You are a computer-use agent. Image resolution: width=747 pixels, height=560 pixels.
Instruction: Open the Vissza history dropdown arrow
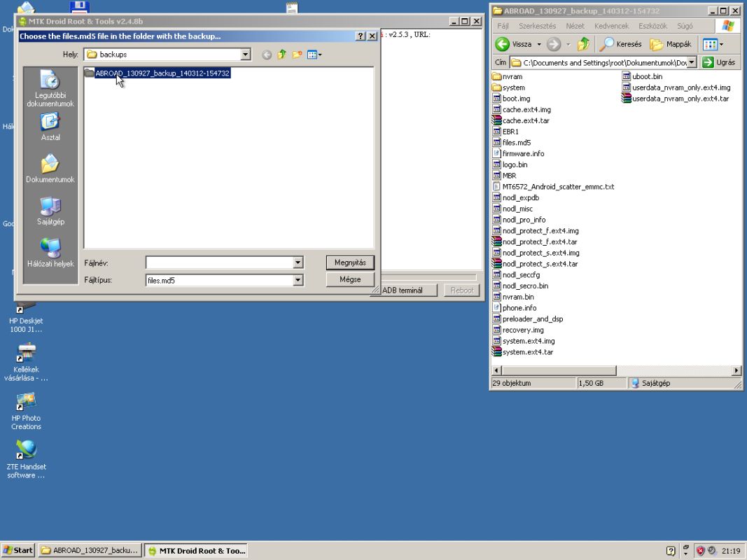[539, 44]
